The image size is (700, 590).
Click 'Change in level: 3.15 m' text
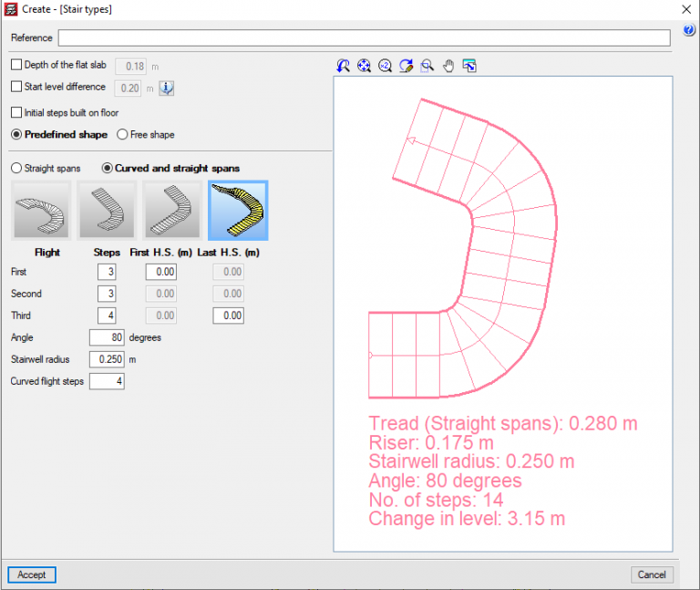click(x=467, y=519)
